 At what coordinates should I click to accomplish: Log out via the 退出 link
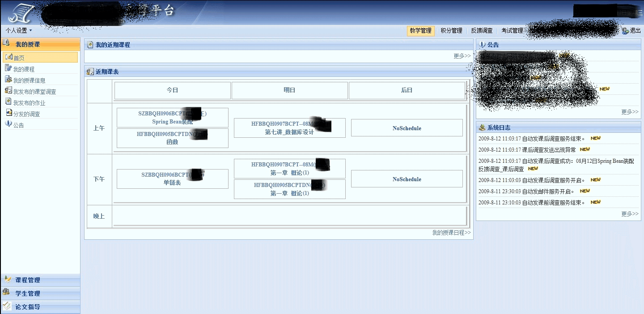[635, 31]
